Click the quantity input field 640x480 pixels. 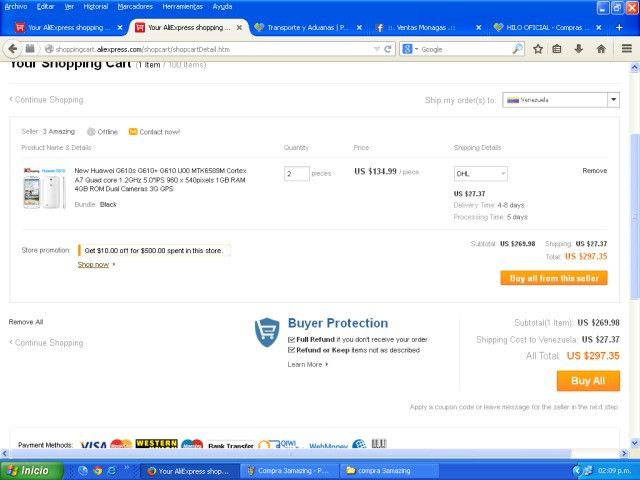[297, 174]
